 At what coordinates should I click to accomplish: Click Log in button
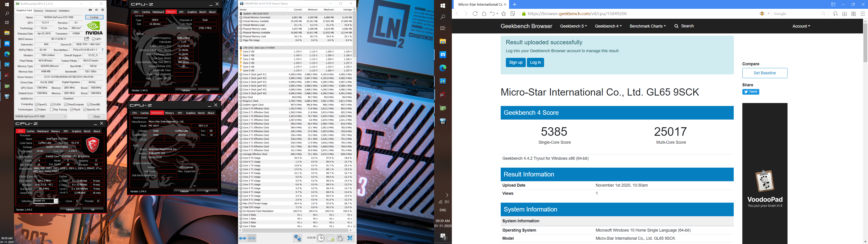(x=535, y=62)
